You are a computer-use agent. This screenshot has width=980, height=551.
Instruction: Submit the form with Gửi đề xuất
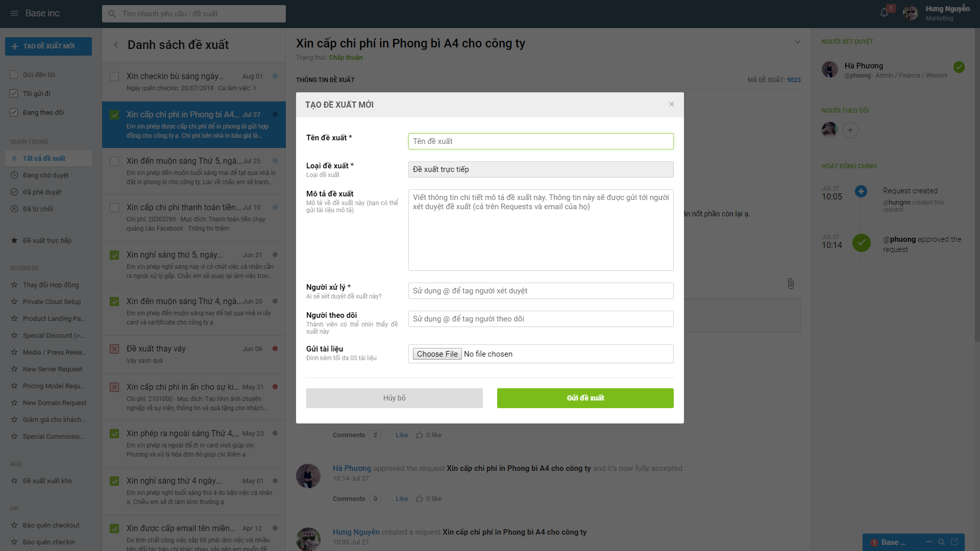coord(585,398)
